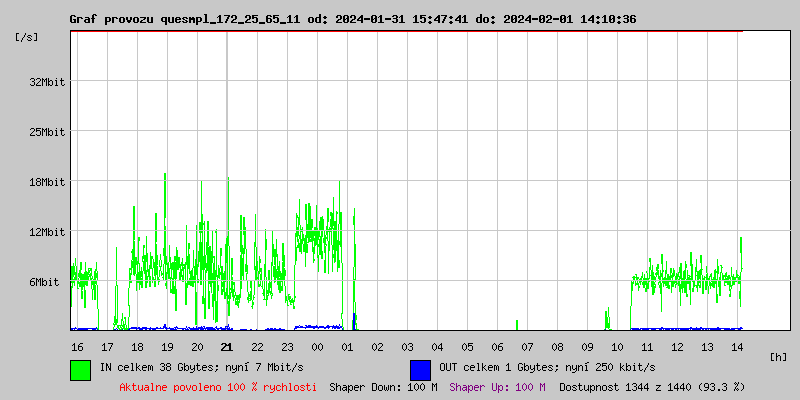The image size is (800, 400).
Task: Select the 18Mbit y-axis label
Action: tap(47, 182)
